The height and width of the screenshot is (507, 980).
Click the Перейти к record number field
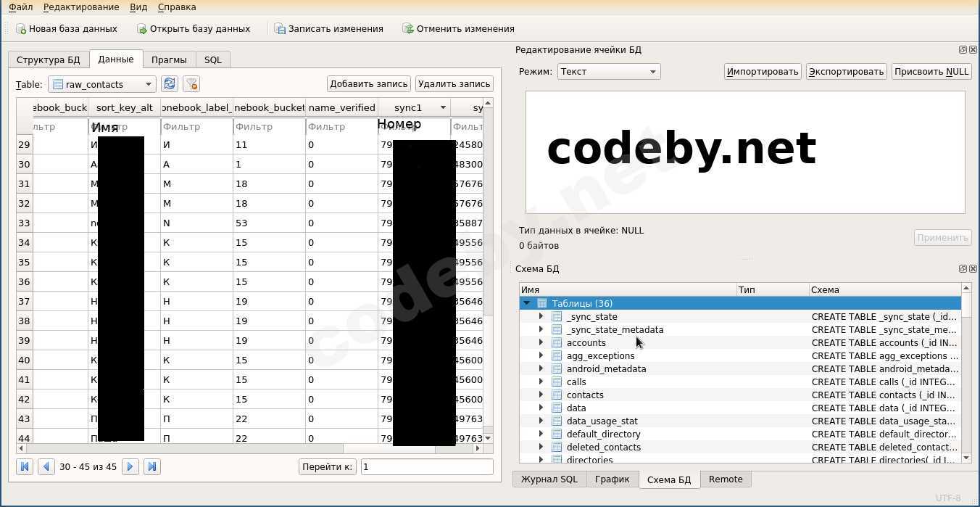click(x=426, y=466)
